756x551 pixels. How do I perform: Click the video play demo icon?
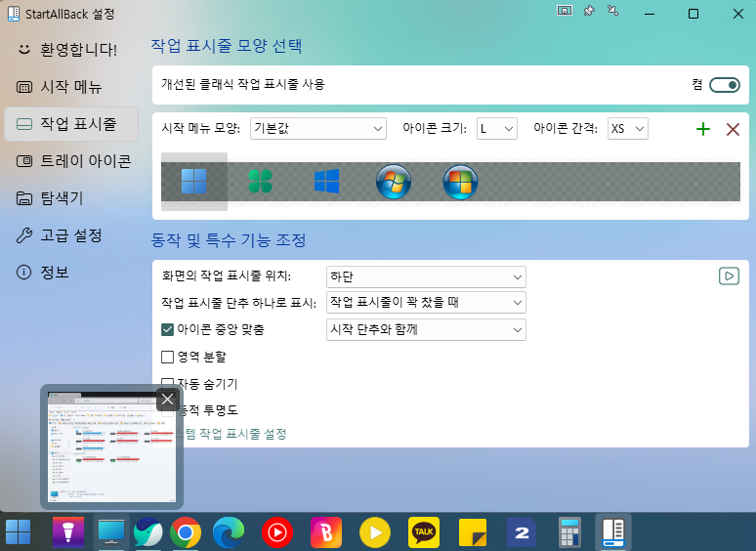pyautogui.click(x=729, y=276)
